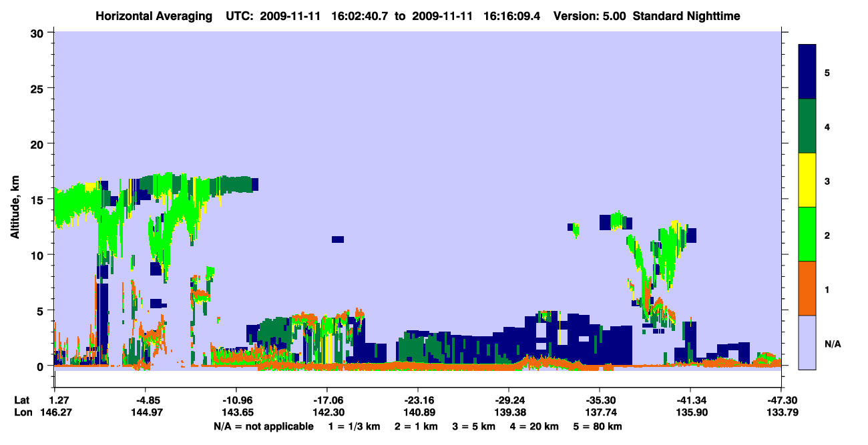Click the 10 altitude tick label
The image size is (868, 445).
coord(38,255)
